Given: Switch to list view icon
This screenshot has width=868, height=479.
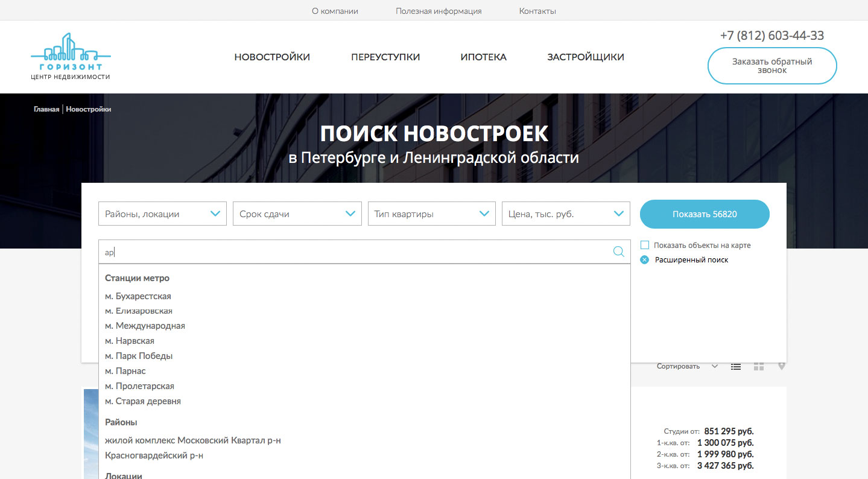Looking at the screenshot, I should [x=736, y=366].
